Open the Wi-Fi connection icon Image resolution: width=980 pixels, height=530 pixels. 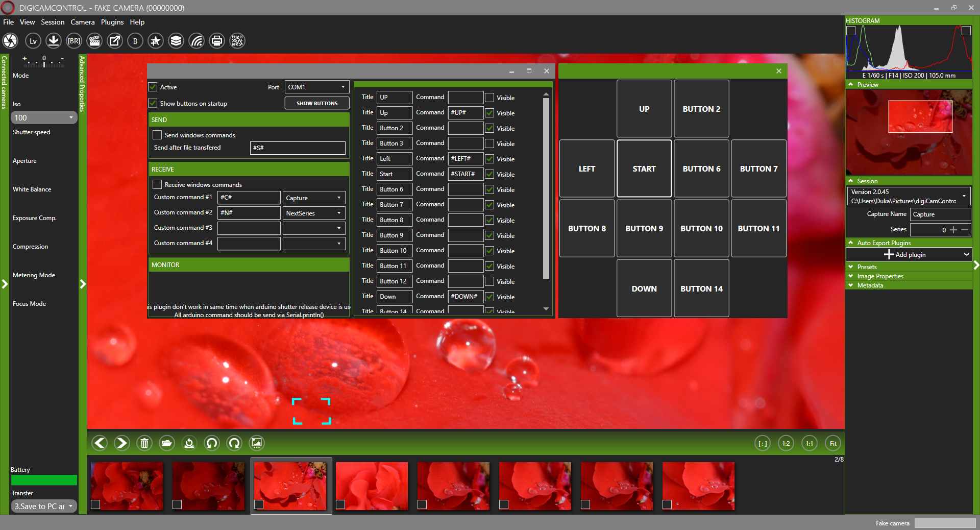tap(197, 41)
